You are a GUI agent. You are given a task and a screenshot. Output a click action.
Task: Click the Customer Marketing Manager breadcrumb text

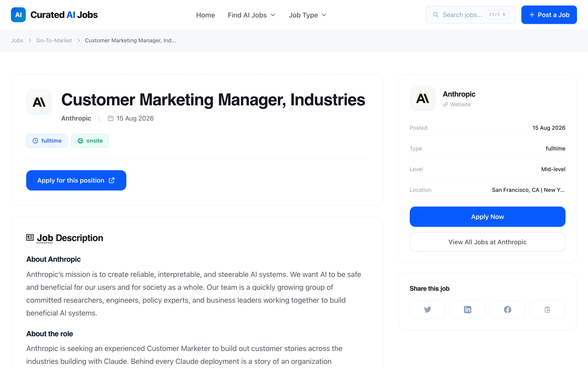tap(130, 40)
